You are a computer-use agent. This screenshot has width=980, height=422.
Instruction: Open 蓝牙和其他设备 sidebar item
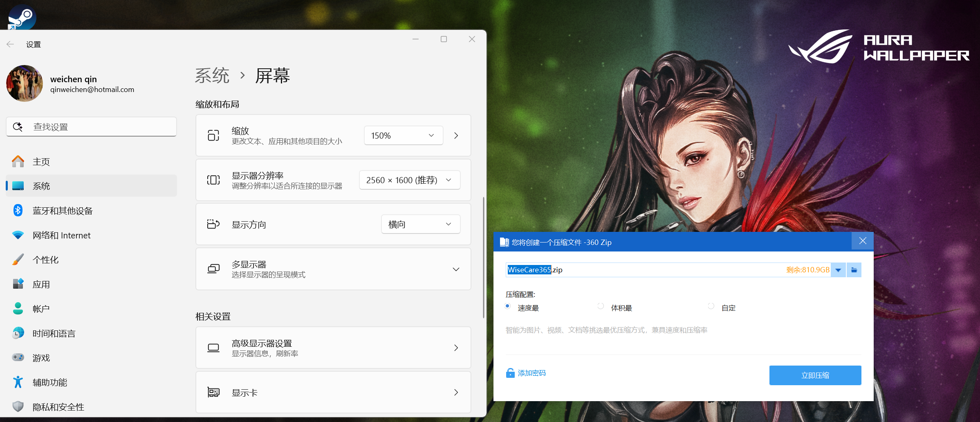point(91,211)
